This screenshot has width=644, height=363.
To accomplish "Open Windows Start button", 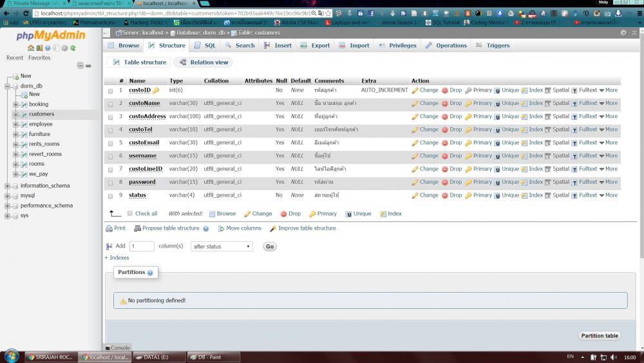I will pos(12,356).
